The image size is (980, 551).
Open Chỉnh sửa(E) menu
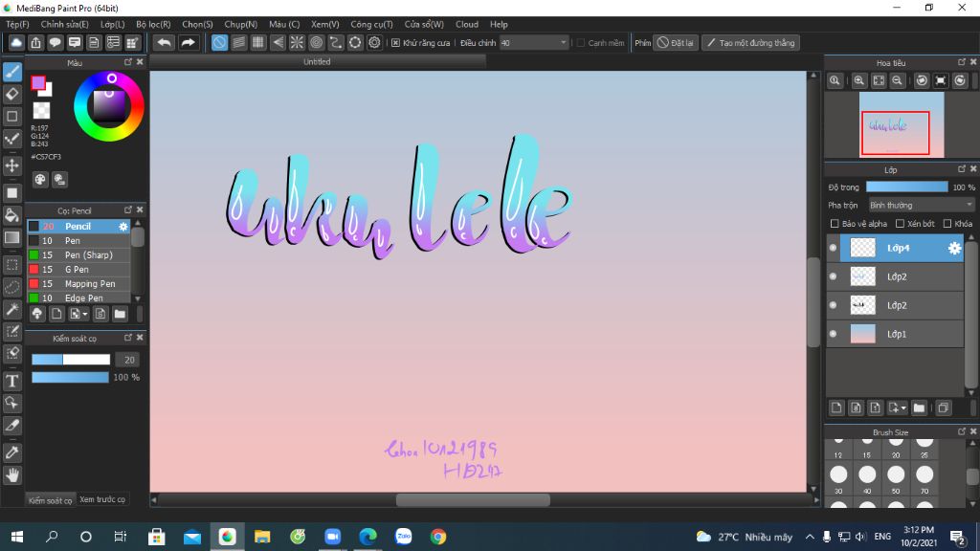(64, 24)
